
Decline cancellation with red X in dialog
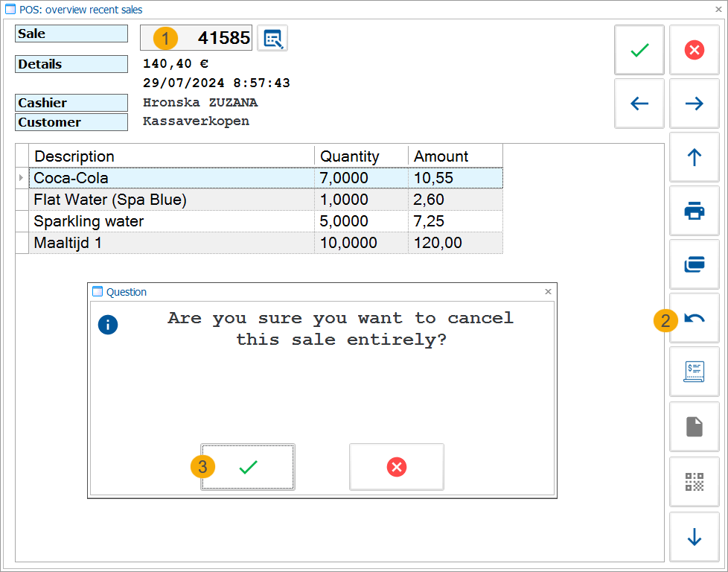click(397, 467)
